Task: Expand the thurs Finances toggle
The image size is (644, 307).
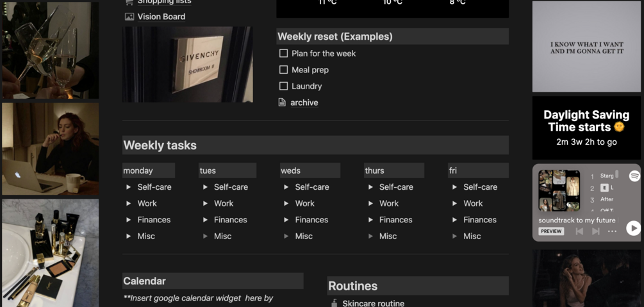Action: coord(370,220)
